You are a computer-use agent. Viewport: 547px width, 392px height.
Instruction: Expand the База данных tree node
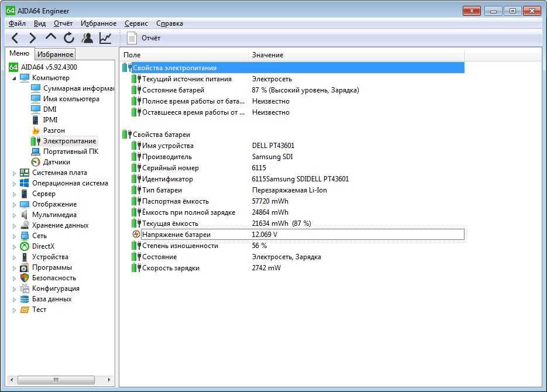click(14, 299)
